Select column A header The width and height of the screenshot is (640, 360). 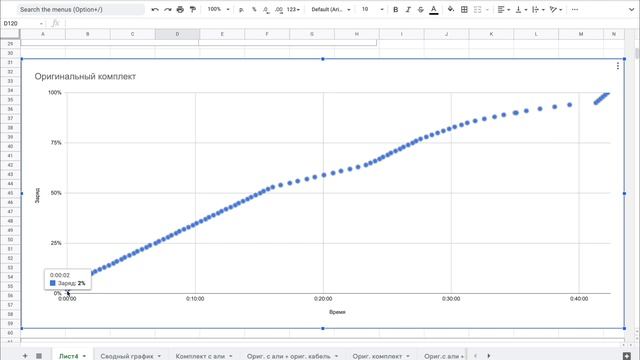pyautogui.click(x=42, y=34)
